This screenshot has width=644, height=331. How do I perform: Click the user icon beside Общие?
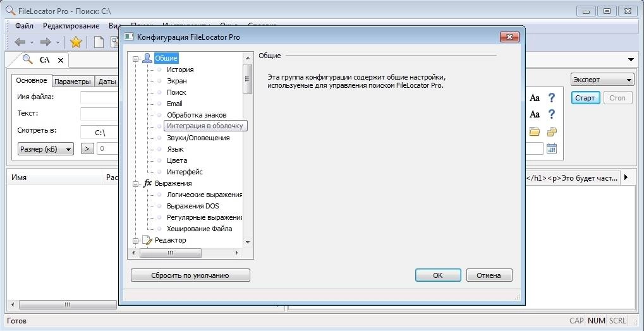click(x=147, y=58)
